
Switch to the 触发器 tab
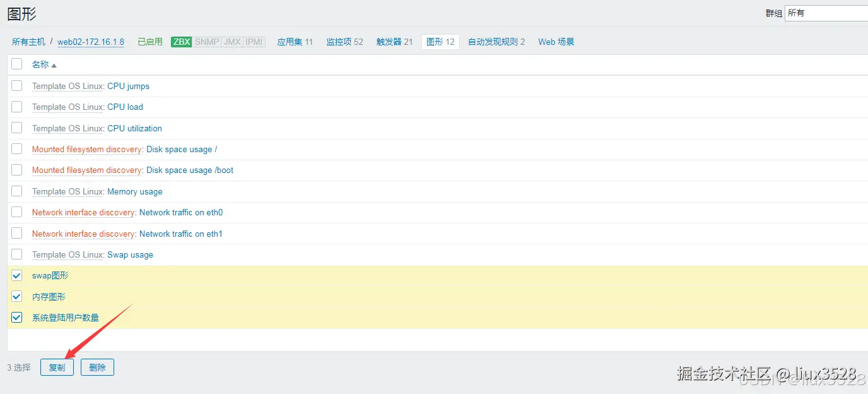coord(394,42)
